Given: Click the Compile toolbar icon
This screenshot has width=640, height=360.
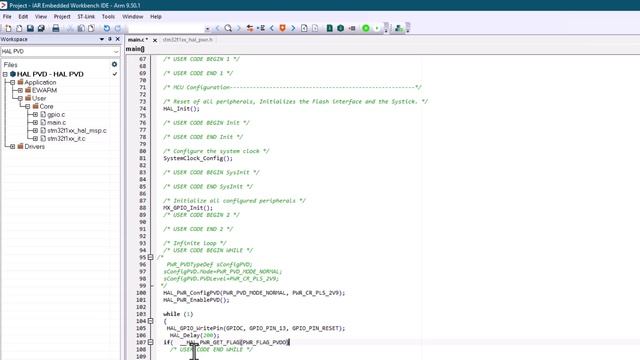Looking at the screenshot, I should (329, 28).
